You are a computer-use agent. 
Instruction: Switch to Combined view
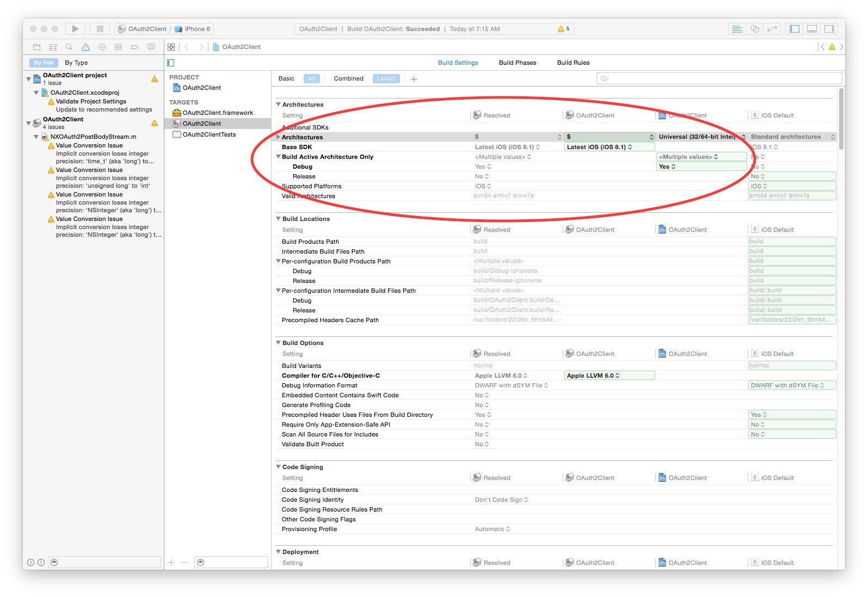(x=348, y=78)
